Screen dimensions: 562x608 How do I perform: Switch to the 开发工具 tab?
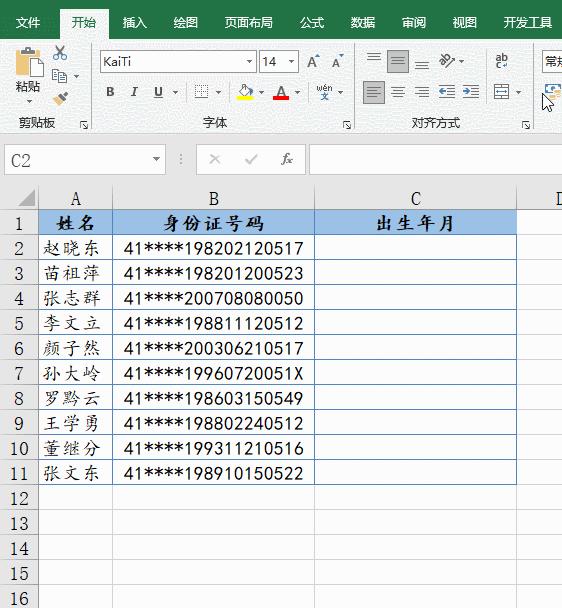(527, 22)
